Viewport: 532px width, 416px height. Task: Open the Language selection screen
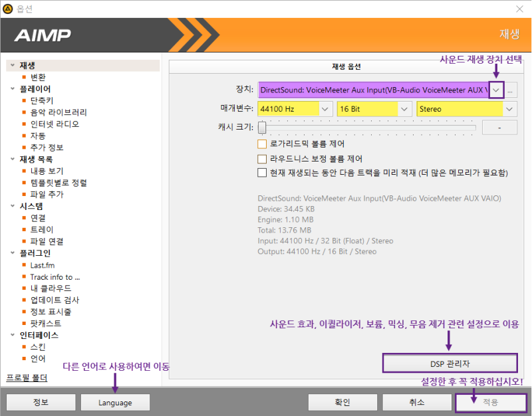[x=115, y=402]
